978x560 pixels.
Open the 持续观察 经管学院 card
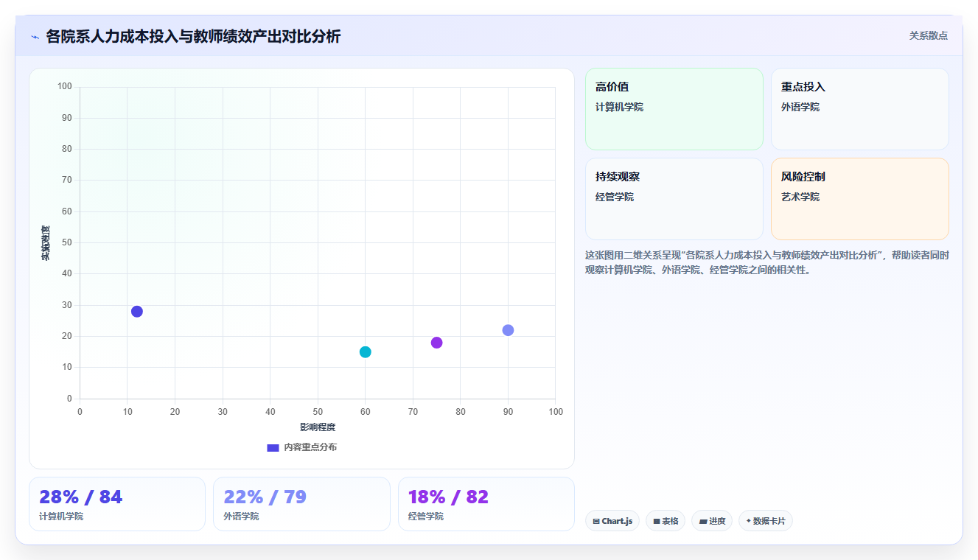tap(674, 199)
